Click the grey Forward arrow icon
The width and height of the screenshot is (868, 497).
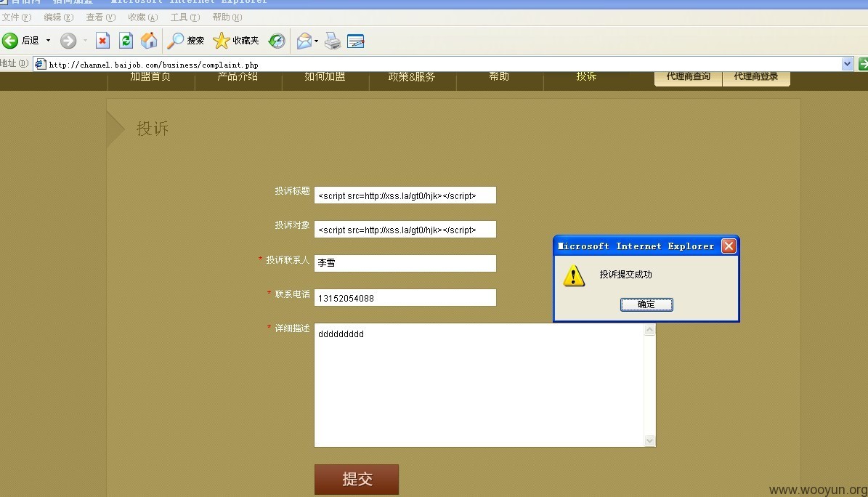point(68,41)
